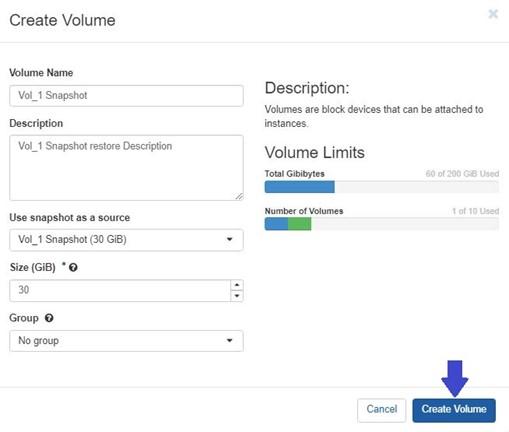Image resolution: width=509 pixels, height=432 pixels.
Task: Click the Volume Name input field
Action: click(x=126, y=96)
